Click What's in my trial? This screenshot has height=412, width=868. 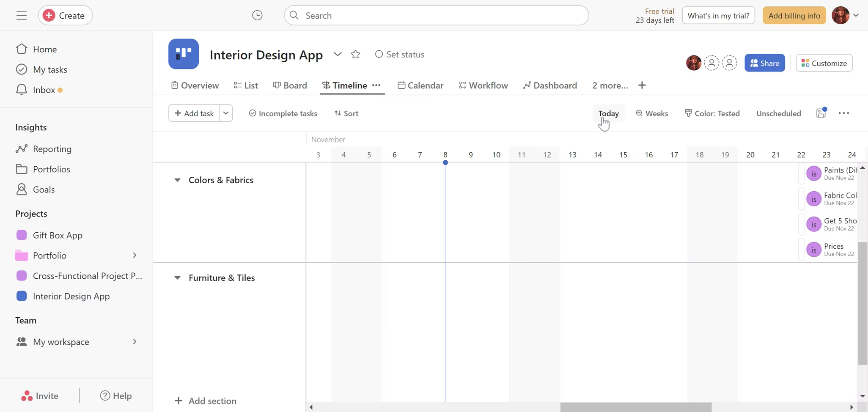coord(718,16)
